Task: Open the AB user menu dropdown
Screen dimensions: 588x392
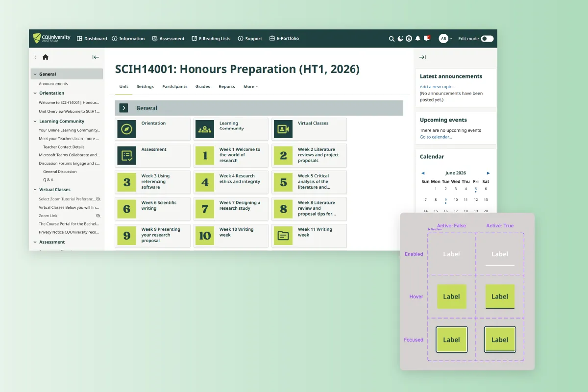Action: click(445, 39)
